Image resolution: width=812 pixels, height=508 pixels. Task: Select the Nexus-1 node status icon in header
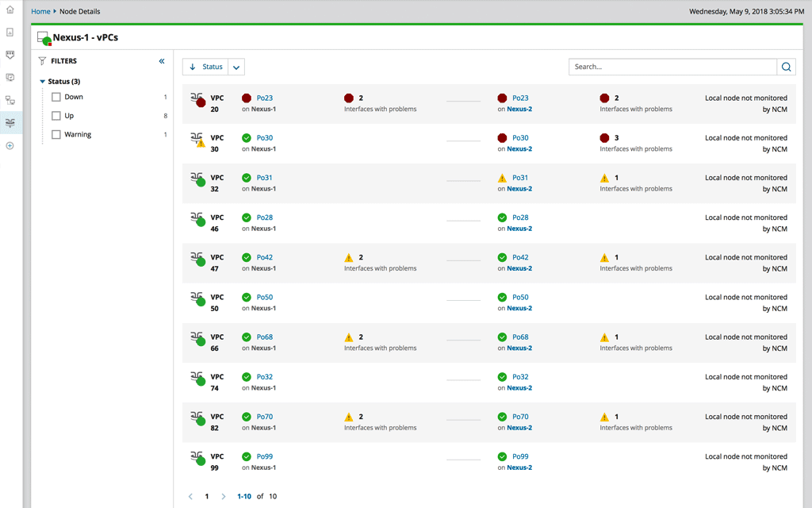(42, 37)
